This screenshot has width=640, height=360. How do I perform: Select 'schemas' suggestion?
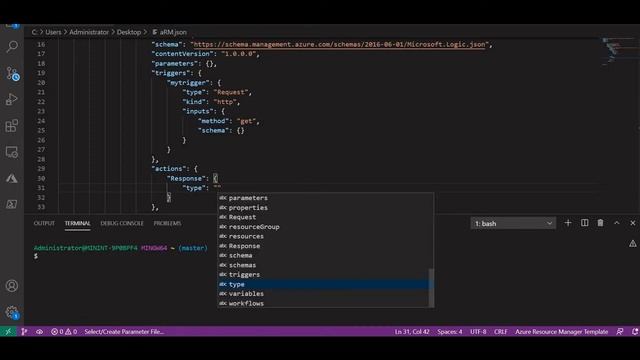pyautogui.click(x=325, y=265)
